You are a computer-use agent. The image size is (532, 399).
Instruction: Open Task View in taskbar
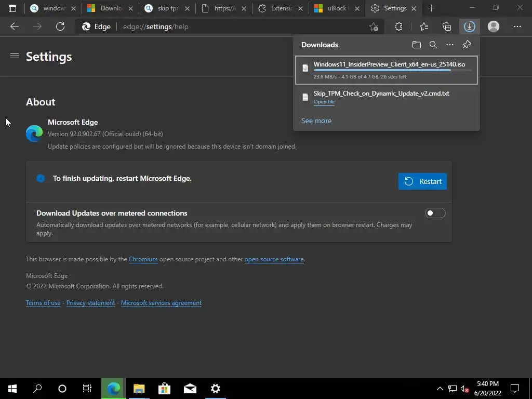87,389
